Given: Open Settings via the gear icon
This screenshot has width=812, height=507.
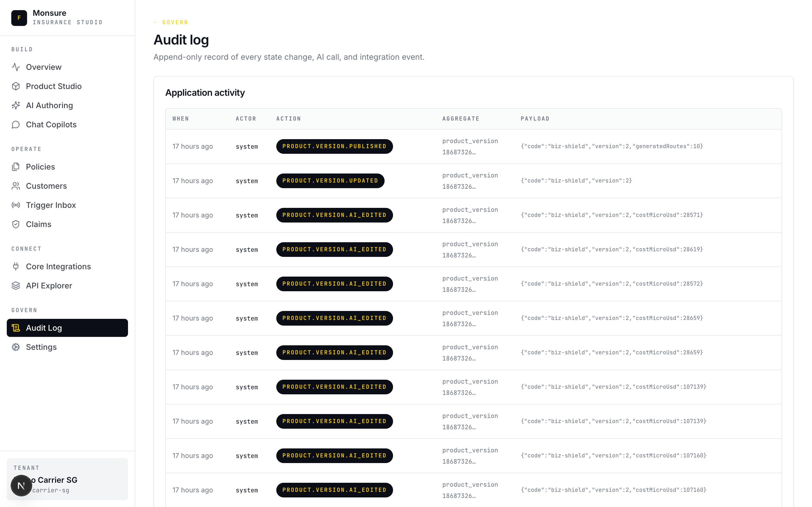Looking at the screenshot, I should pos(16,347).
